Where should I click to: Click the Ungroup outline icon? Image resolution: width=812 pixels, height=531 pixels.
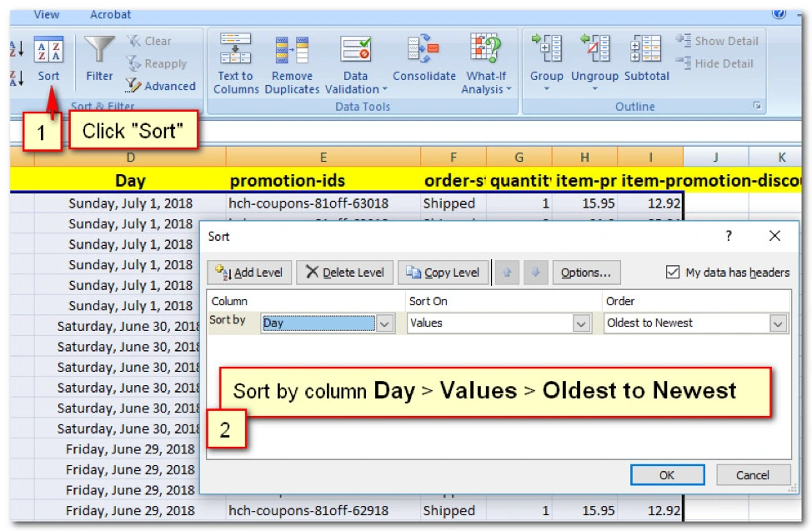594,52
